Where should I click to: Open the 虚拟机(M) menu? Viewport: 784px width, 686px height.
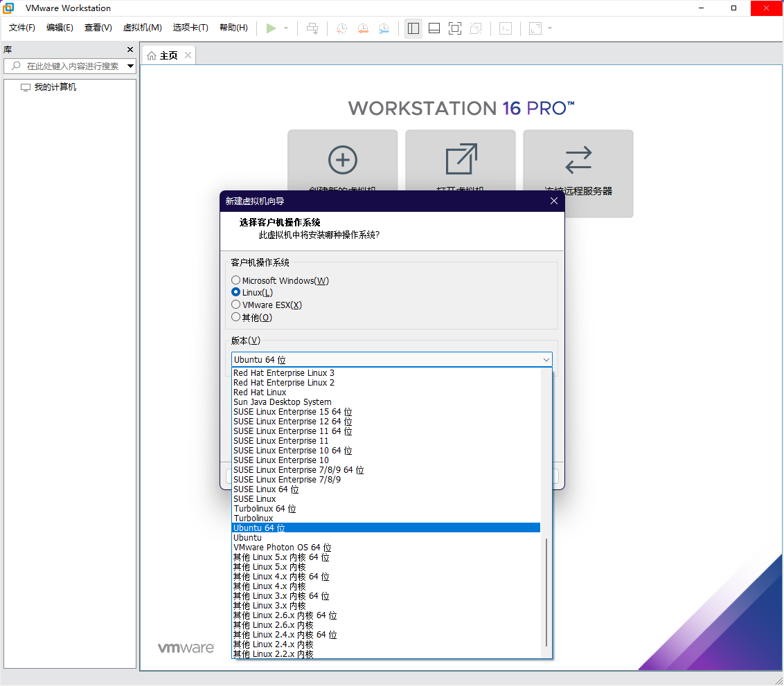coord(143,28)
